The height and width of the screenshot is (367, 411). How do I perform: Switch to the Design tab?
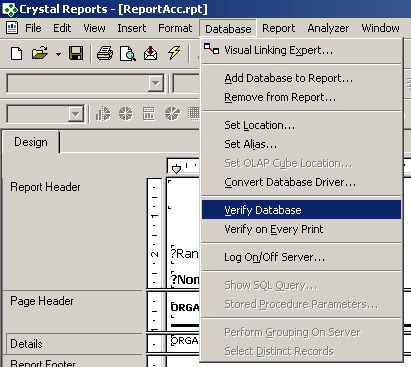tap(31, 142)
